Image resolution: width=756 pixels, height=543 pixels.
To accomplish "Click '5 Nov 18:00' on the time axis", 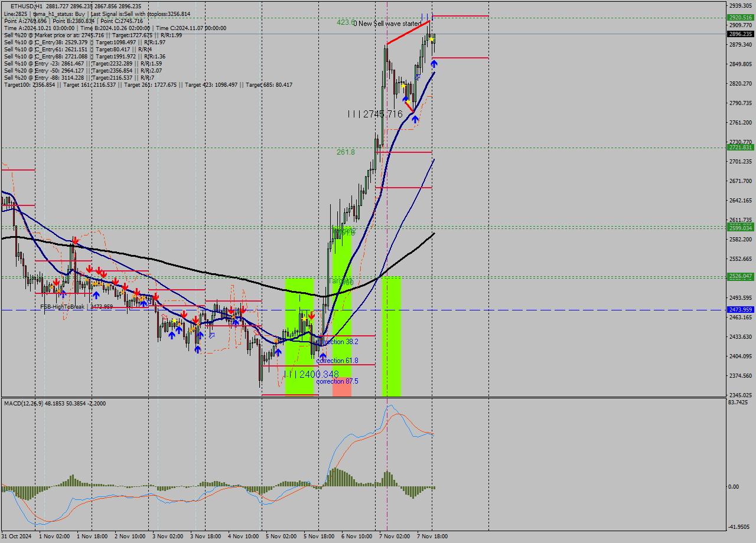I will 319,537.
